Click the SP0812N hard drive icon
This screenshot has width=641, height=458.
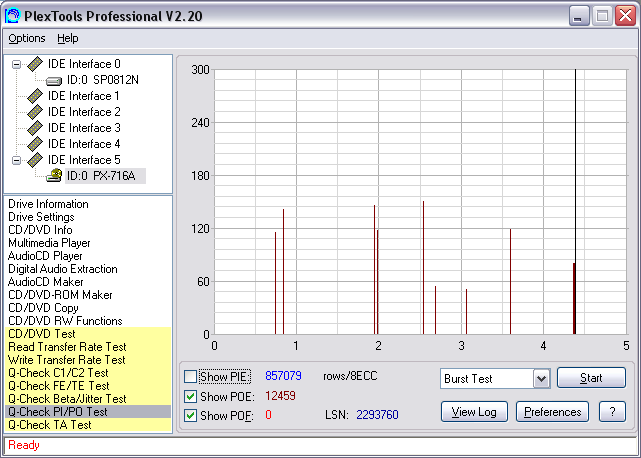[54, 81]
